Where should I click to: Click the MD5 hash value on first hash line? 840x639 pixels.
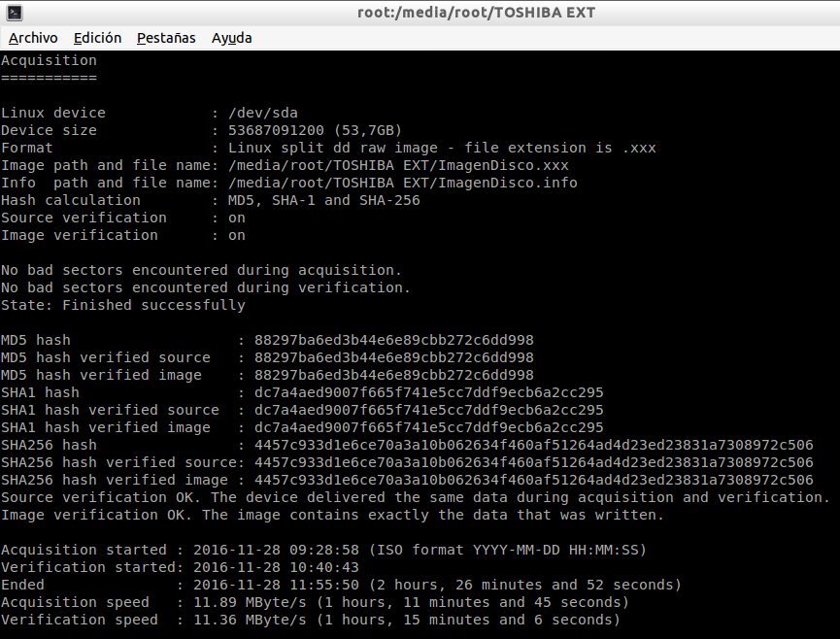click(x=393, y=340)
